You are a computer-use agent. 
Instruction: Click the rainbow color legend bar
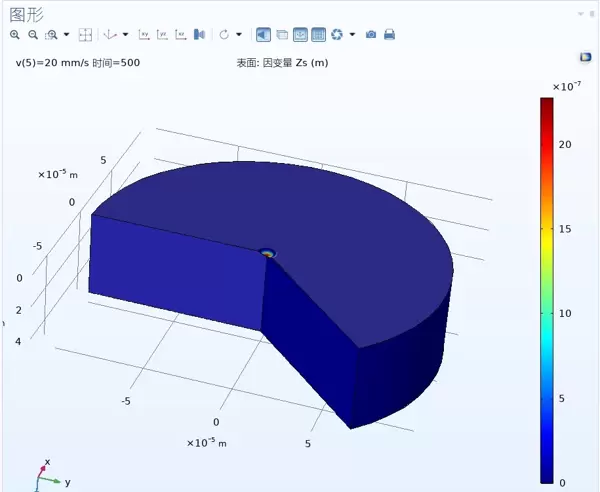(x=547, y=290)
